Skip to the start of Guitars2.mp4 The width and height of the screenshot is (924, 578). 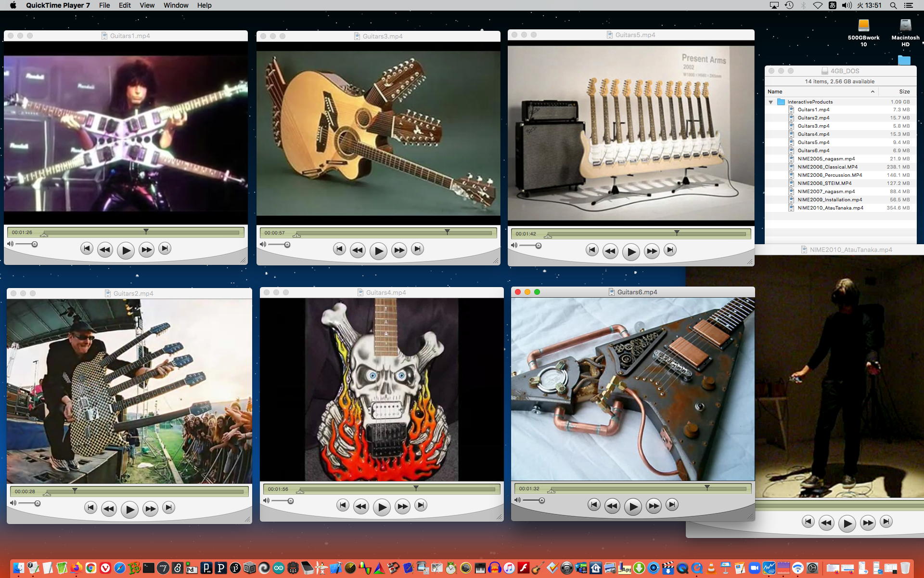pos(90,508)
